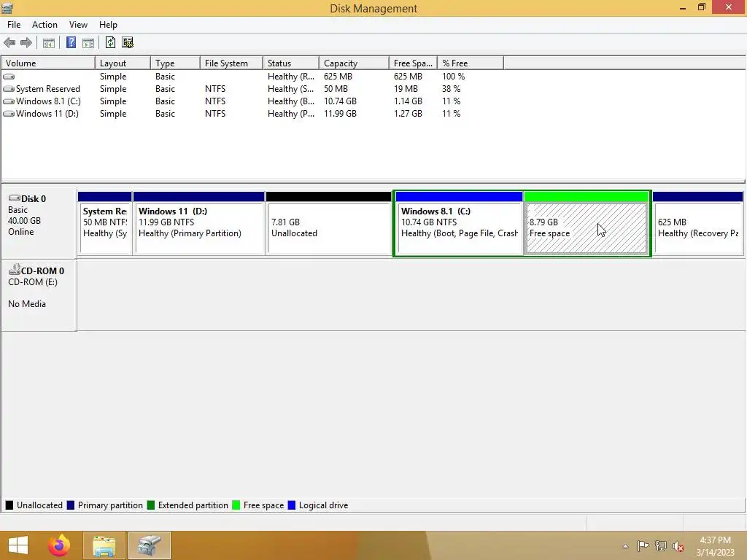Open Action Center flag tray icon

643,546
